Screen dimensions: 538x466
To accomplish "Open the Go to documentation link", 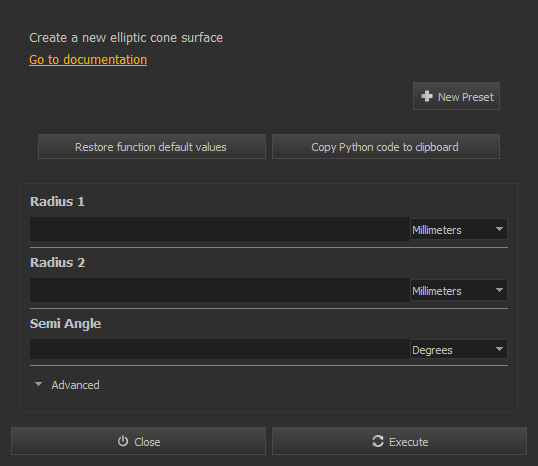I will [x=88, y=60].
